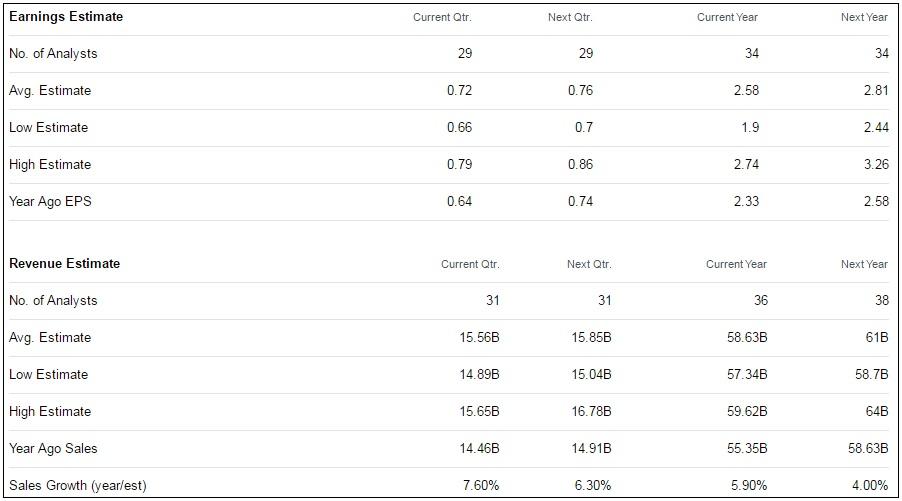
Task: Click the 38 analysts count for next year
Action: [x=882, y=300]
